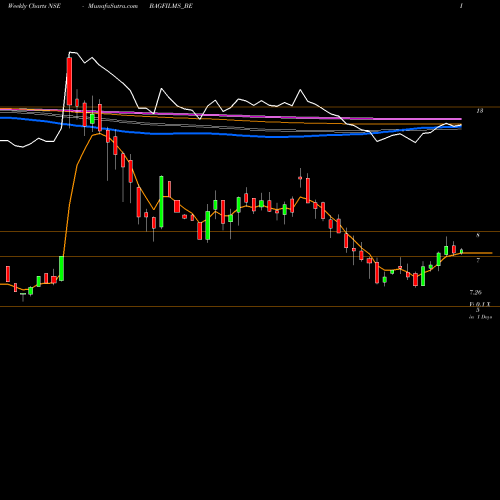
Task: Click the 'Weekly Charts NSE' title text
Action: [x=34, y=6]
